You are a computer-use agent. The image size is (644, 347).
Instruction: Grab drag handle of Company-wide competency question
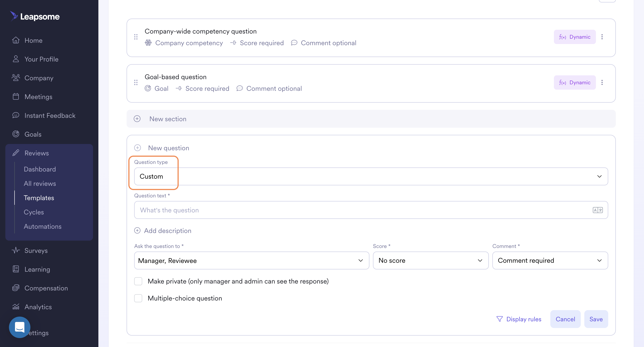pos(136,37)
